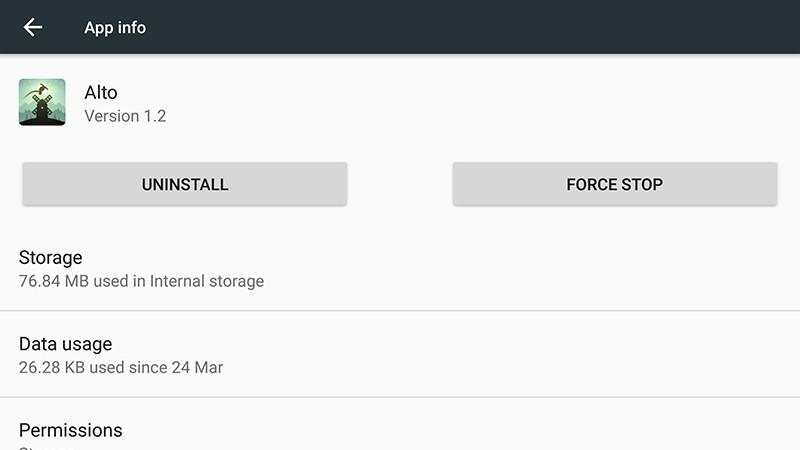Click the divider line below Storage row
800x450 pixels.
pyautogui.click(x=400, y=310)
